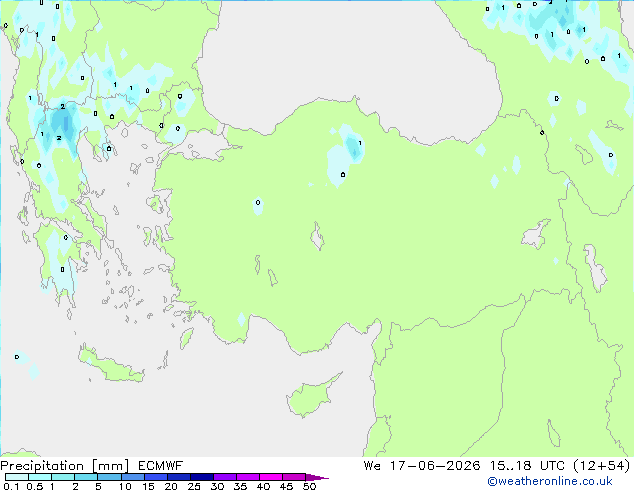Pick the 0.1–0.5 mm palest cyan legend swatch
Image resolution: width=634 pixels, height=490 pixels.
tap(17, 477)
